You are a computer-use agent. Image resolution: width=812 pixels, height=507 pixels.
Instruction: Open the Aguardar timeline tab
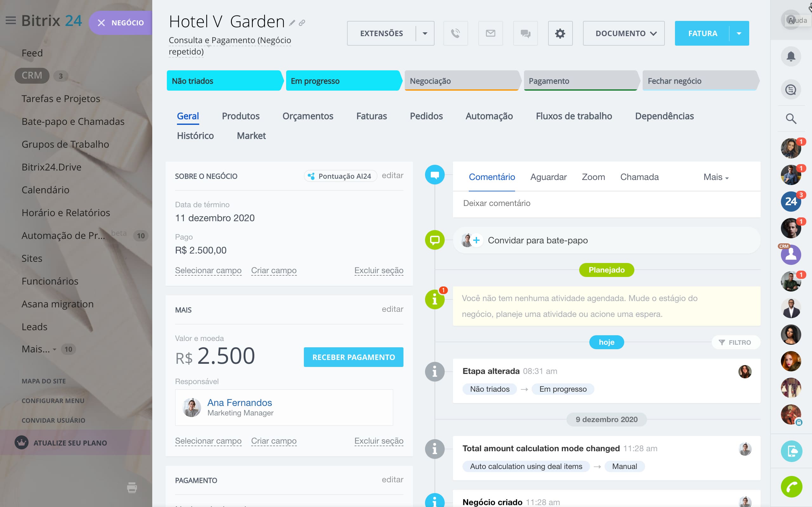(548, 177)
